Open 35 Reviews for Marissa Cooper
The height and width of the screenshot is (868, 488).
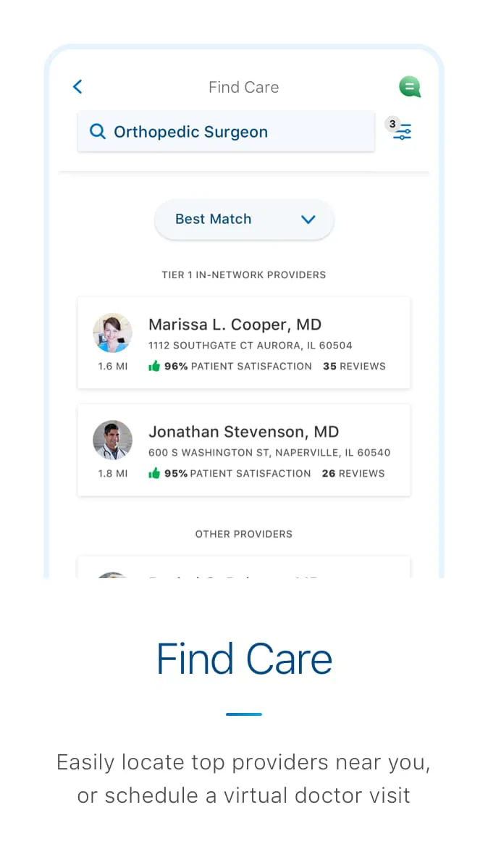click(x=354, y=366)
